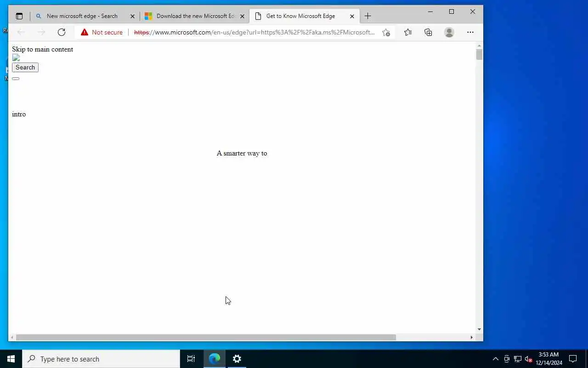
Task: Click the vertical scrollbar thumb
Action: [479, 54]
